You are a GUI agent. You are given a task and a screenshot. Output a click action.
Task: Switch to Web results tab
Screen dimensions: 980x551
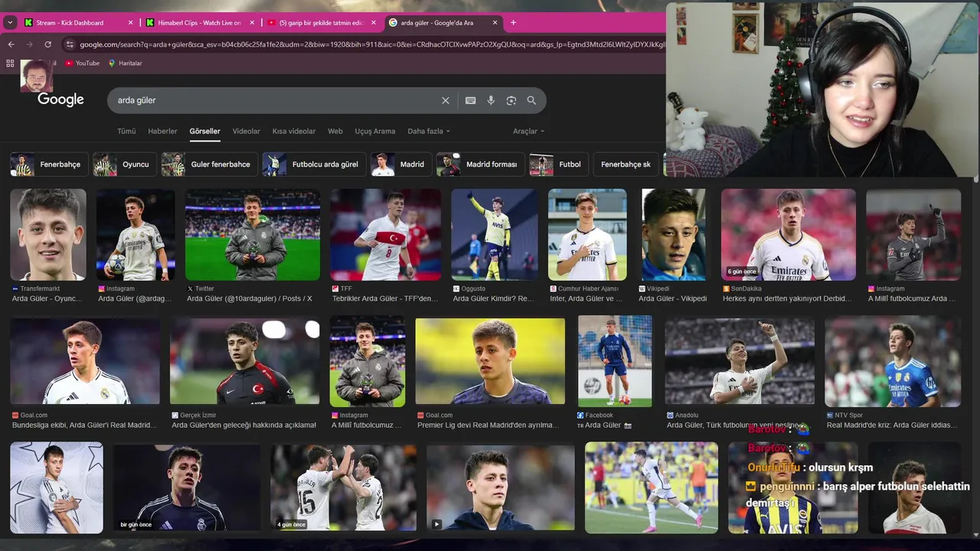pos(335,131)
